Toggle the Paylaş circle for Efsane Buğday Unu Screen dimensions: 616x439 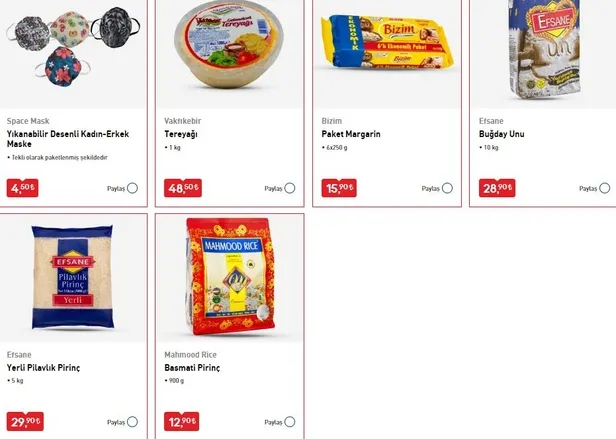[x=605, y=188]
